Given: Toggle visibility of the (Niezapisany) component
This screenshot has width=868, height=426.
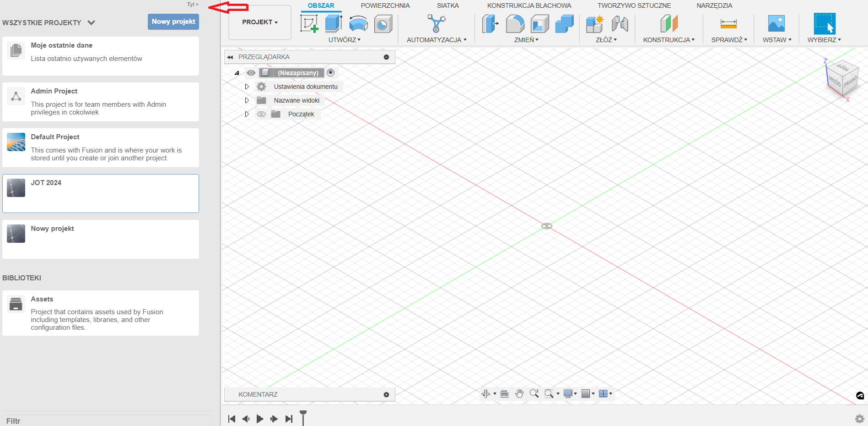Looking at the screenshot, I should 251,73.
